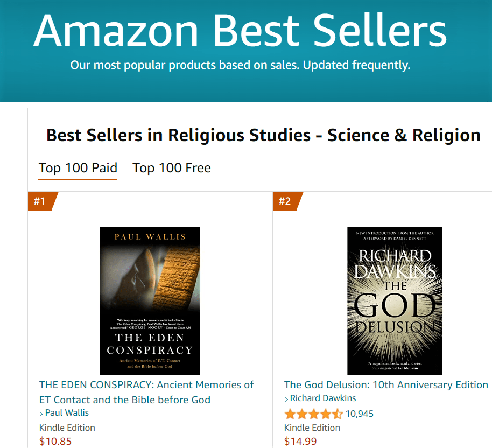Visit author Richard Dawkins page
The image size is (492, 448).
tap(323, 398)
